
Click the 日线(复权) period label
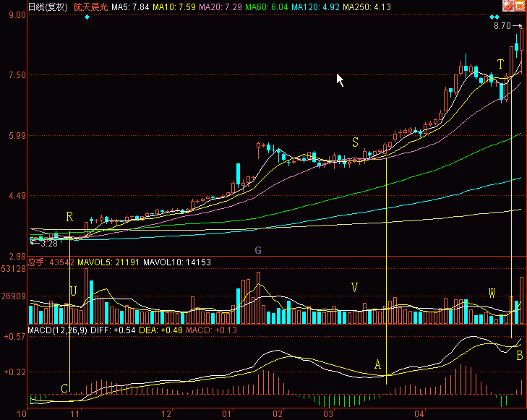[48, 7]
